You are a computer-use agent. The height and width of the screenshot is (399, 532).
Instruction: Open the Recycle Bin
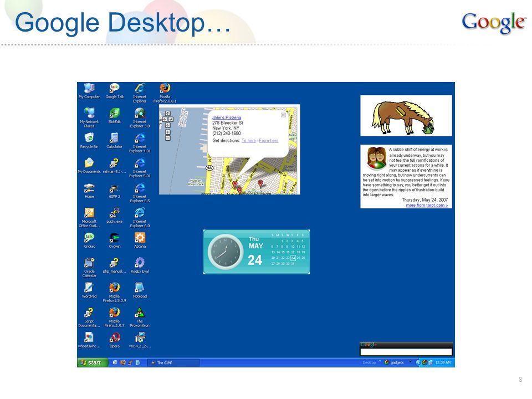click(89, 140)
